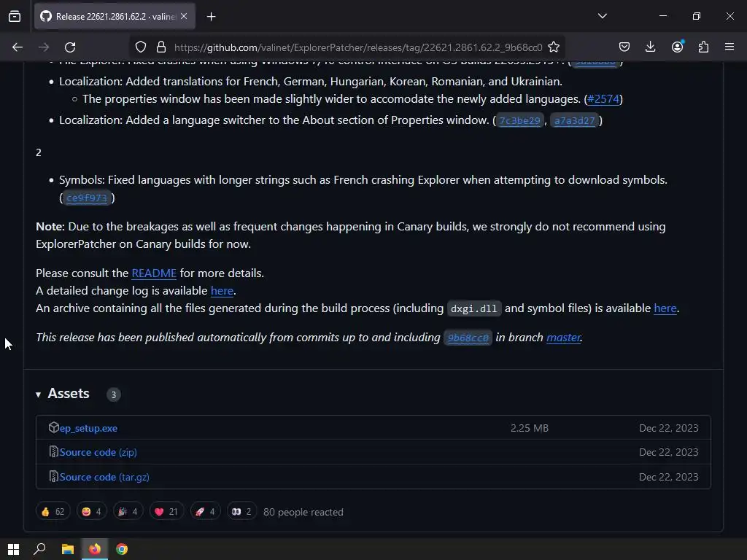Open the Firefox application menu
The width and height of the screenshot is (747, 560).
[x=729, y=47]
